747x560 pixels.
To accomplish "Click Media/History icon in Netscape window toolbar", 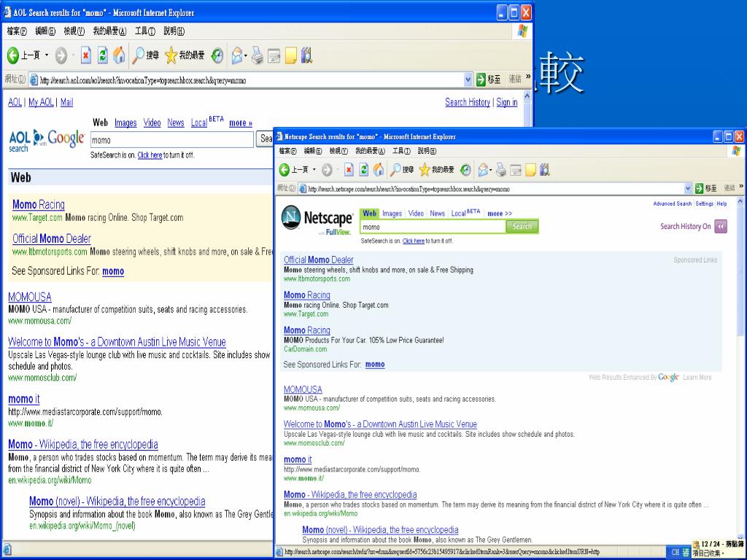I will tap(465, 169).
